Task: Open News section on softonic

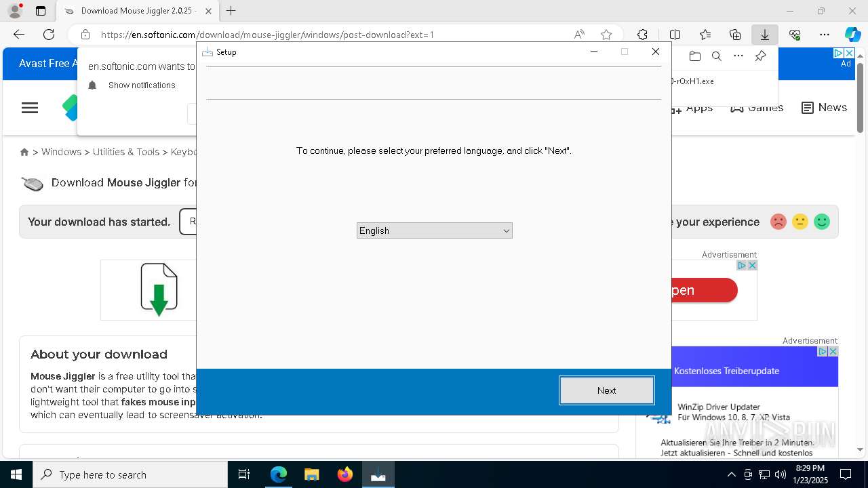Action: [x=824, y=108]
